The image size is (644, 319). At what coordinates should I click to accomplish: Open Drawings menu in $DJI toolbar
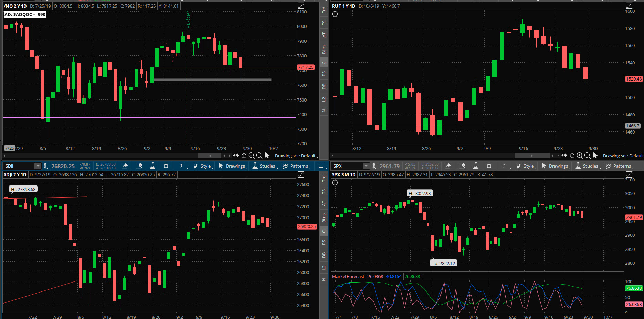[233, 166]
